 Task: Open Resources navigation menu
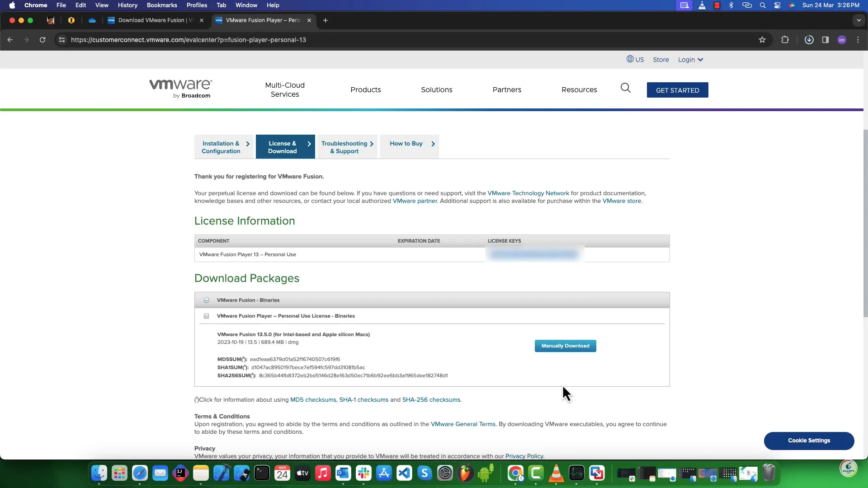(x=579, y=89)
